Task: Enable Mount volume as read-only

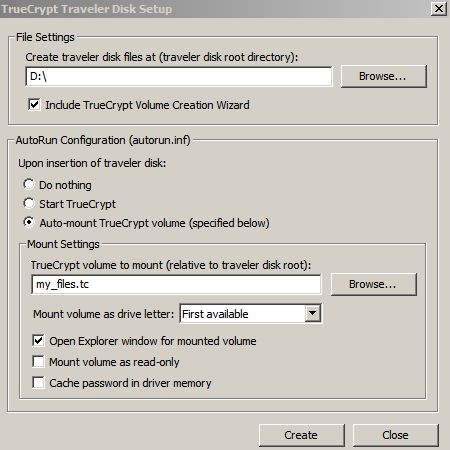Action: 38,362
